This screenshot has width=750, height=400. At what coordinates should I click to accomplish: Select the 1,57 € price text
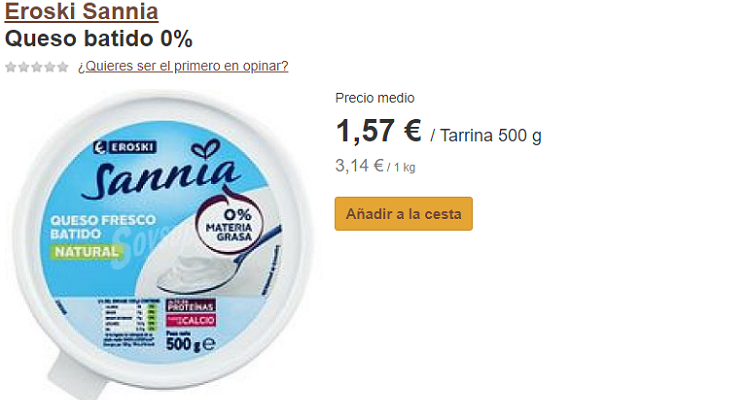pos(378,131)
